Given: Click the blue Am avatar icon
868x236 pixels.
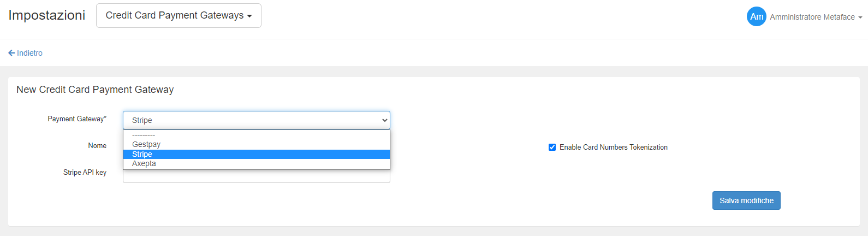Looking at the screenshot, I should tap(756, 16).
